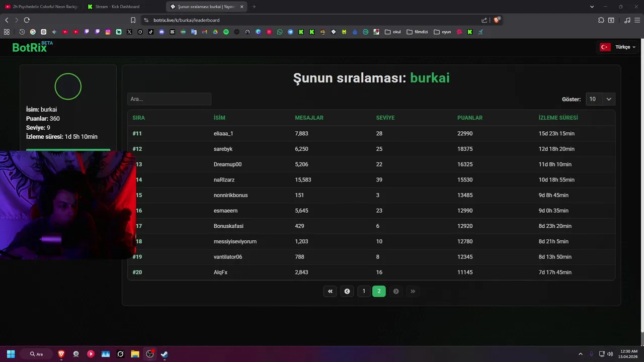This screenshot has height=362, width=644.
Task: Go back to previous page
Action: (x=7, y=20)
